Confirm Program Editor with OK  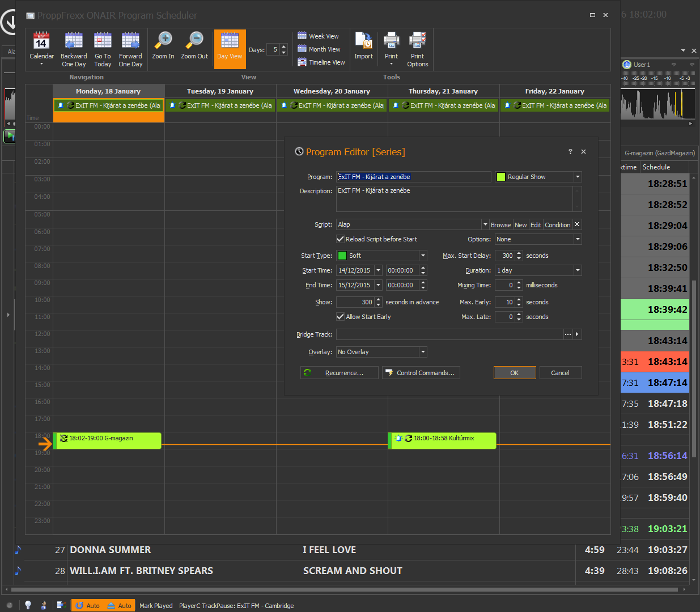(x=514, y=373)
